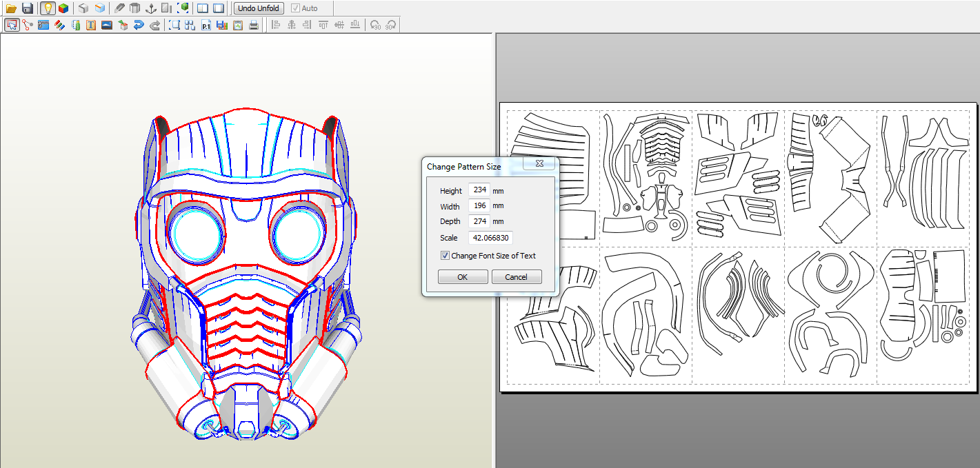
Task: Click the Width field showing 196
Action: tap(479, 205)
